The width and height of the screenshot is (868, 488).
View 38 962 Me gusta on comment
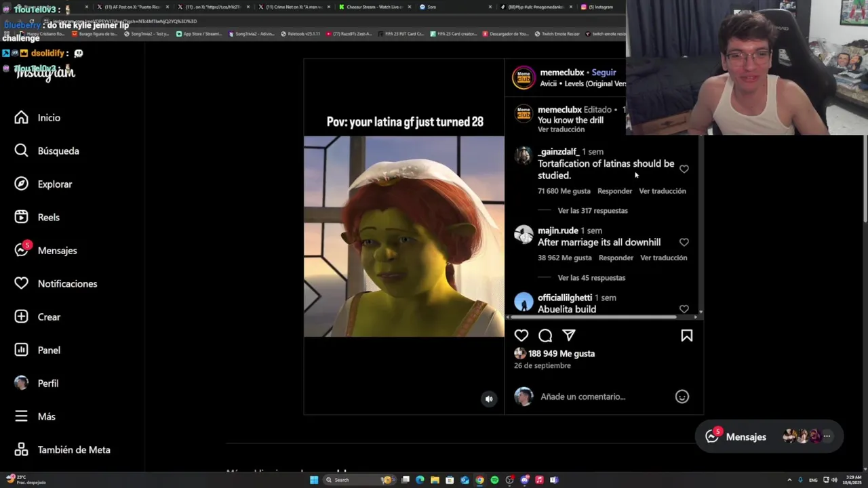pos(565,258)
